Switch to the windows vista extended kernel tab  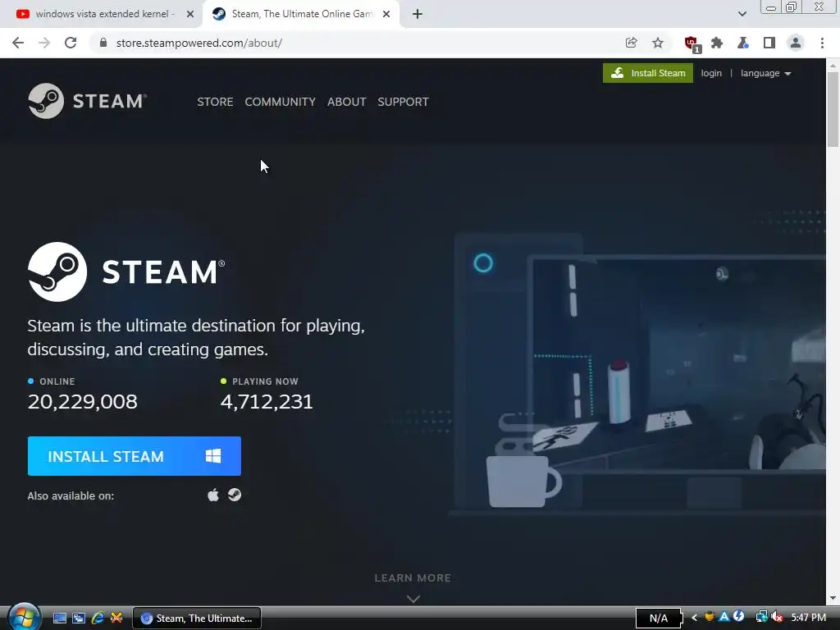point(102,14)
